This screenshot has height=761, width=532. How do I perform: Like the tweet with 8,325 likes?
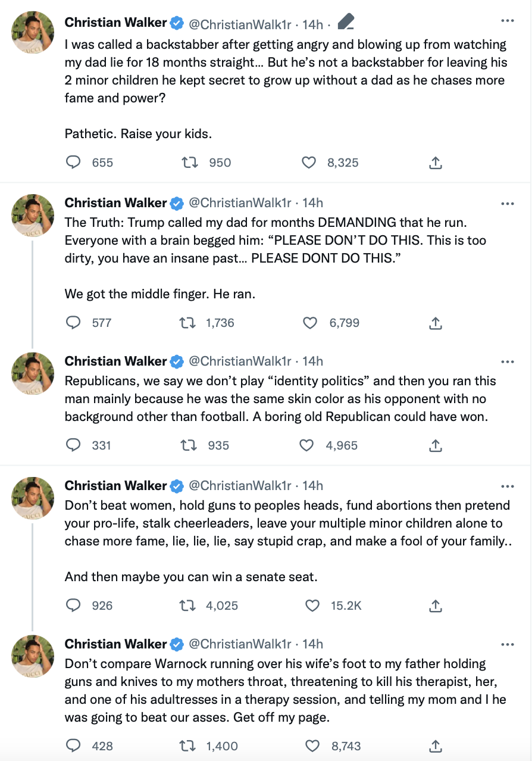click(309, 163)
